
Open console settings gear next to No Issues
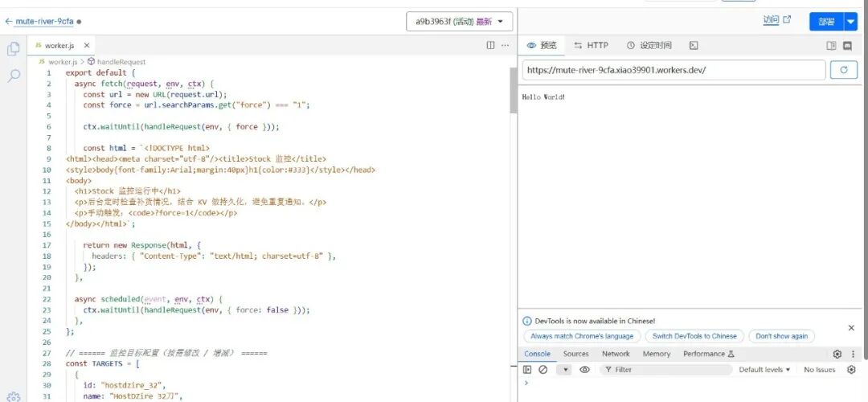[851, 369]
